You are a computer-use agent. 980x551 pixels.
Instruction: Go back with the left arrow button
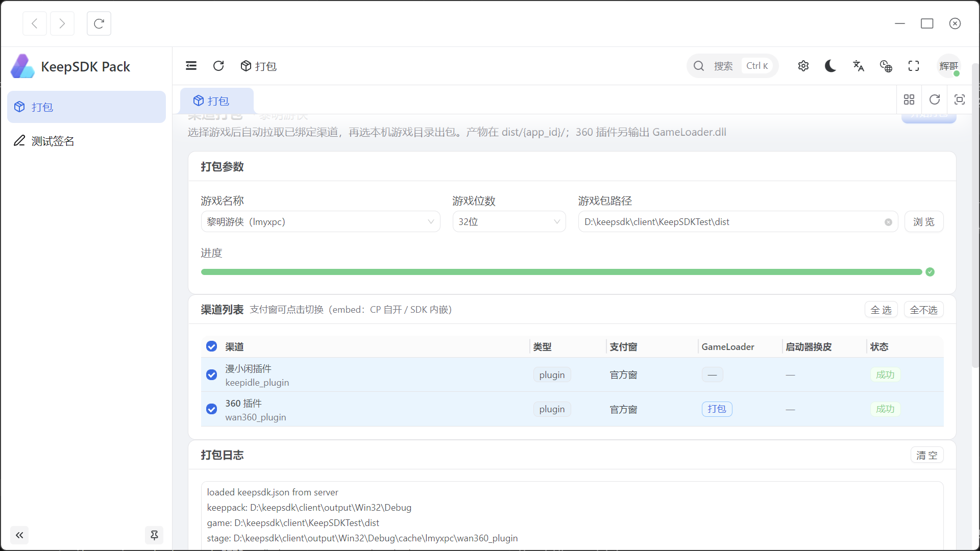35,23
